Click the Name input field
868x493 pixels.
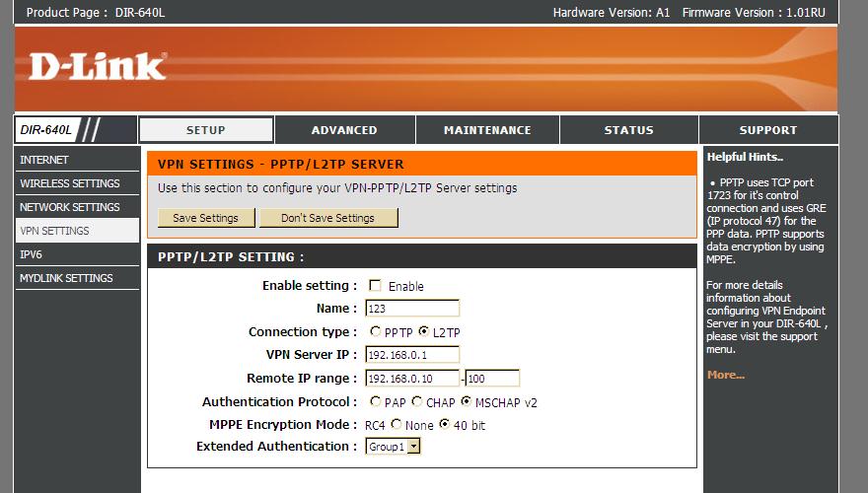412,309
